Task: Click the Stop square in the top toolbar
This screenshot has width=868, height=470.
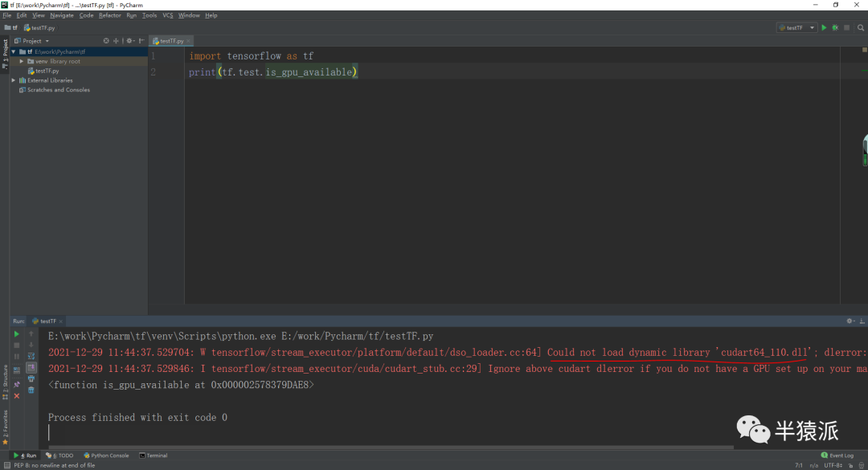Action: point(847,27)
